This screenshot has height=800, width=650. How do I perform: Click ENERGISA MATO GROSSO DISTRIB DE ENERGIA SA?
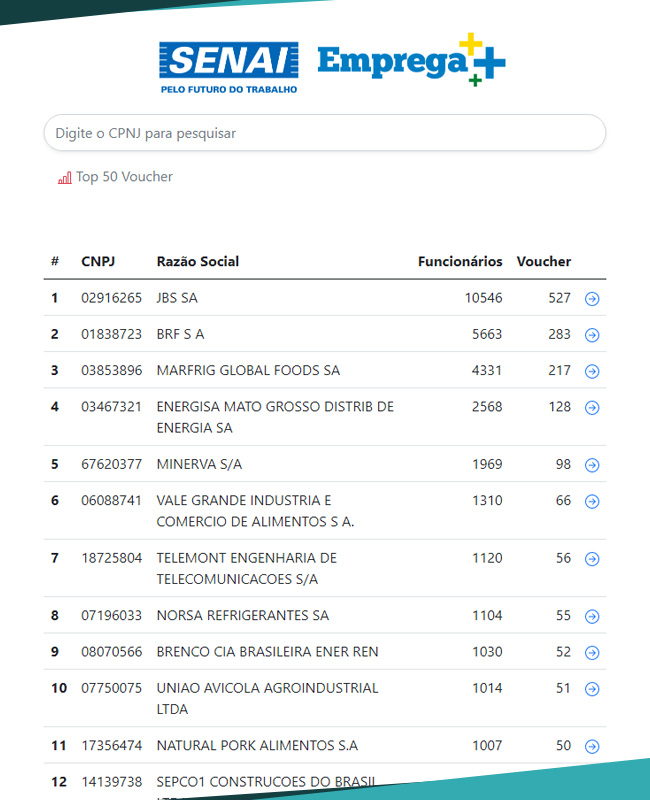[x=275, y=417]
